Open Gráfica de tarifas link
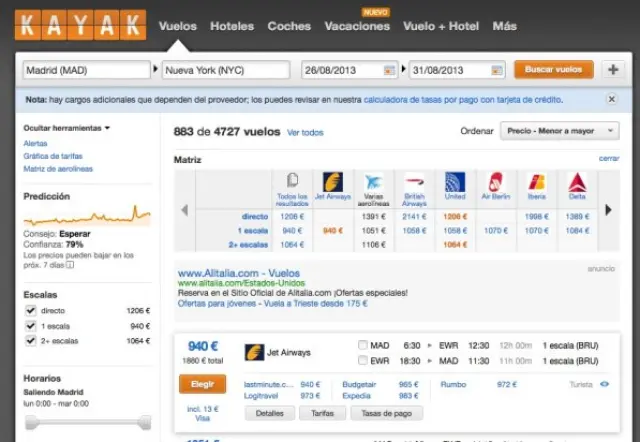 pos(53,156)
